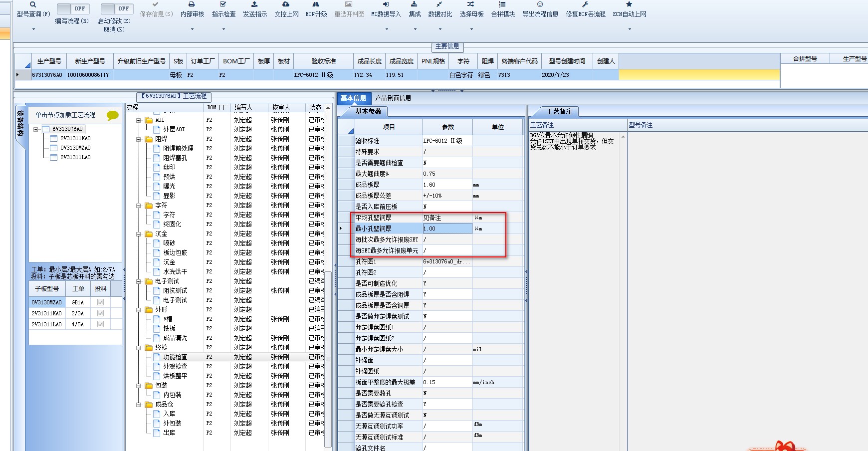868x451 pixels.
Task: Click 型号创建时间 column header
Action: (x=567, y=61)
